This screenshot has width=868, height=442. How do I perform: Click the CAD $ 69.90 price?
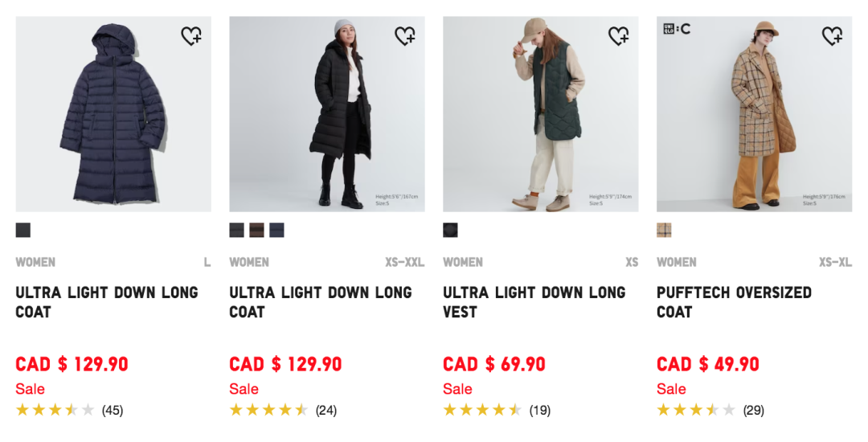(493, 364)
